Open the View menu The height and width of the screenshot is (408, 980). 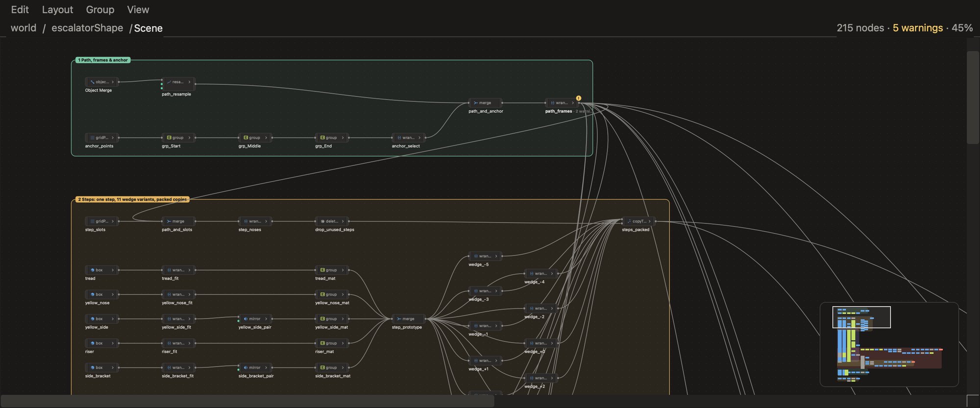click(138, 10)
